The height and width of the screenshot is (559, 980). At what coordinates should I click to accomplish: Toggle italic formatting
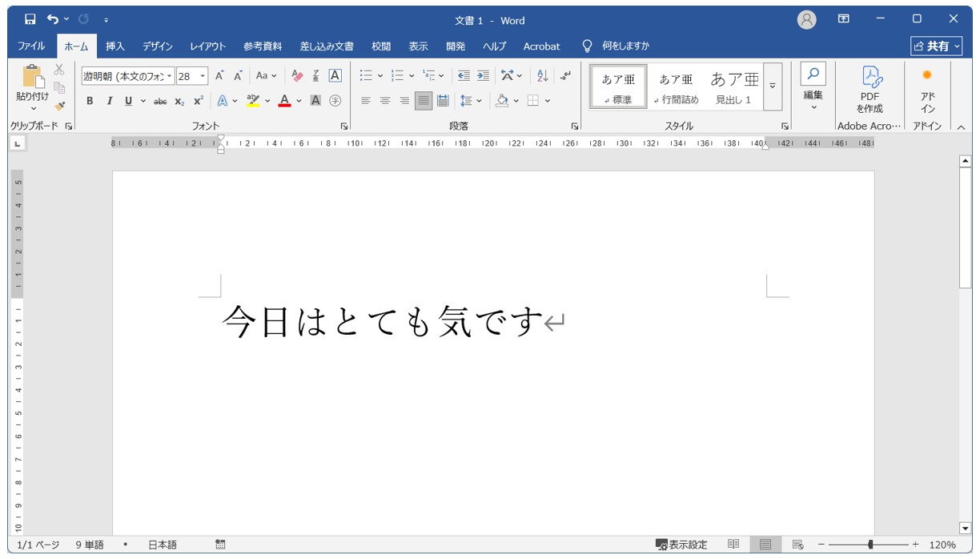click(x=110, y=101)
